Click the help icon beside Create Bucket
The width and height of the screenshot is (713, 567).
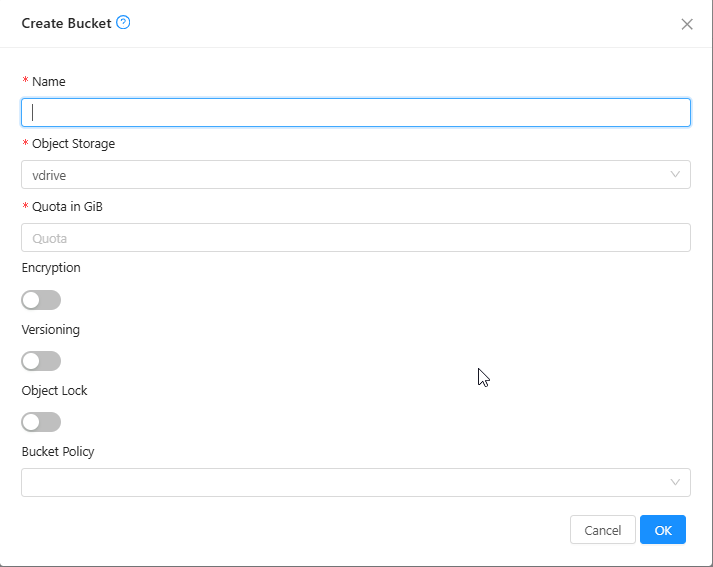(124, 23)
